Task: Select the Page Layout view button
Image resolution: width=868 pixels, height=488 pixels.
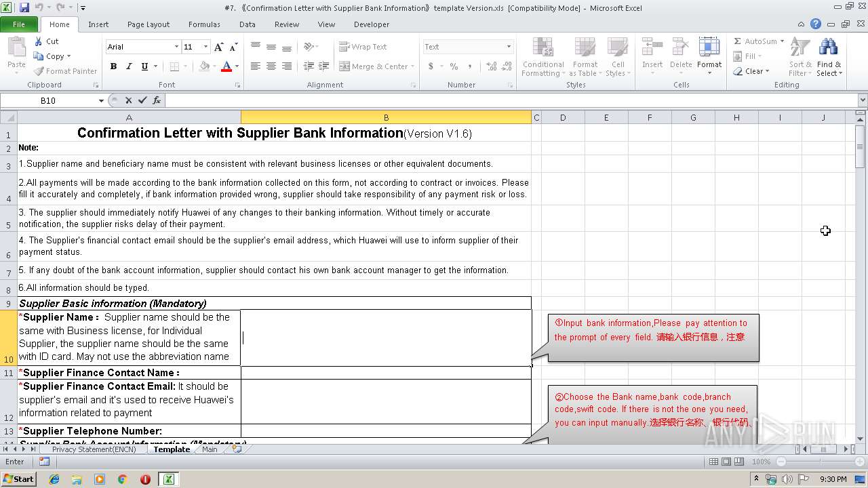Action: (726, 462)
